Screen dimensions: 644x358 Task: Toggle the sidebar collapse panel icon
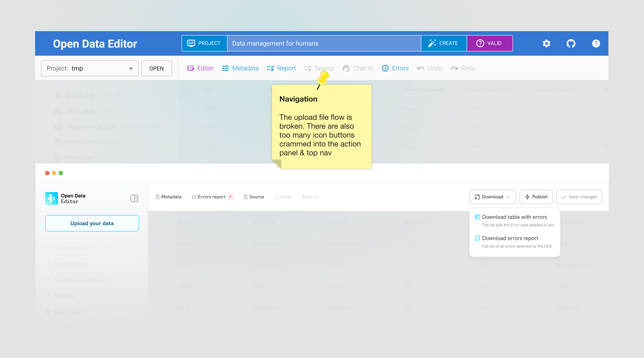coord(134,199)
